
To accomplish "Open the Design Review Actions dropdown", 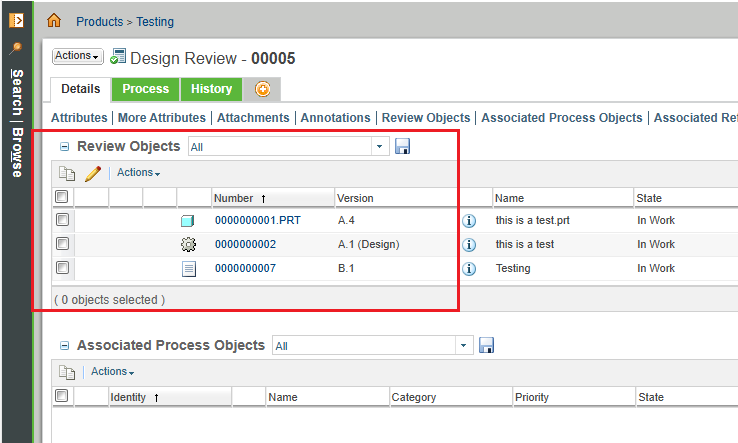I will [x=78, y=56].
